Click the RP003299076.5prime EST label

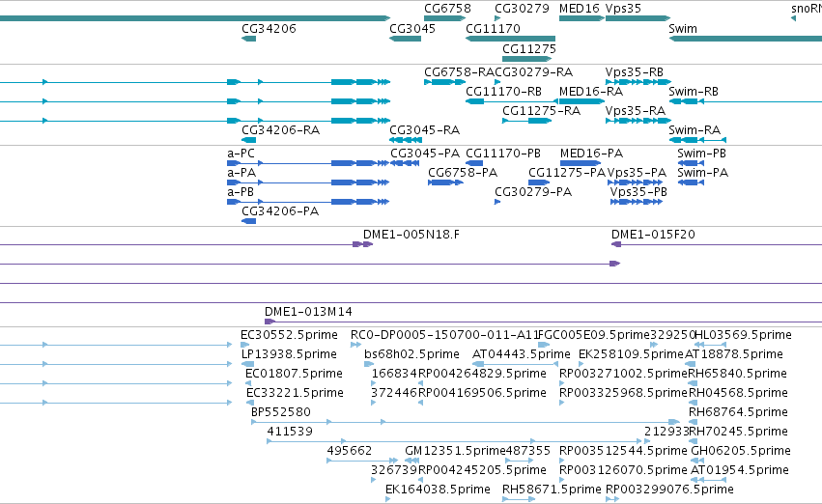(x=669, y=490)
